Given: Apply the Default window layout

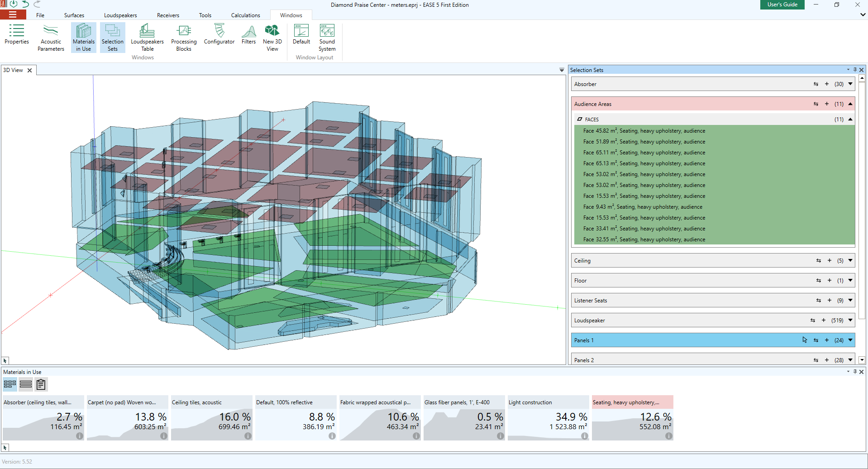Looking at the screenshot, I should coord(301,37).
